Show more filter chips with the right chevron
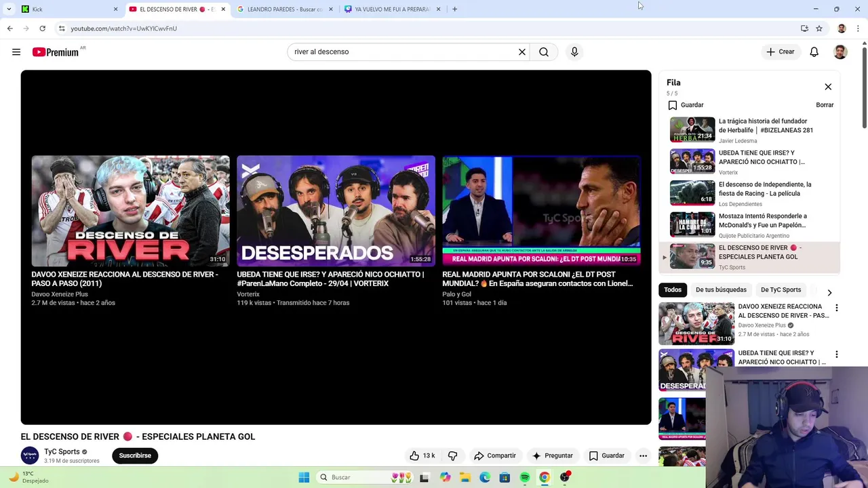Screen dimensions: 868x488 click(829, 293)
